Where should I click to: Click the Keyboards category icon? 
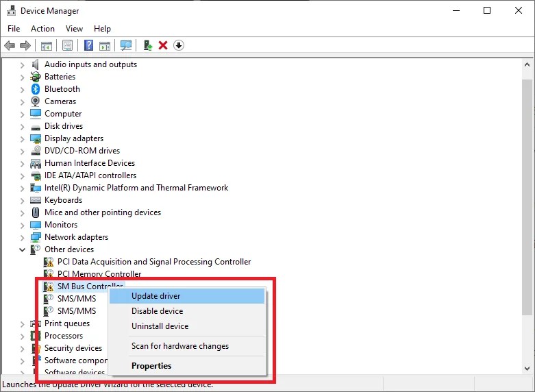[x=36, y=200]
